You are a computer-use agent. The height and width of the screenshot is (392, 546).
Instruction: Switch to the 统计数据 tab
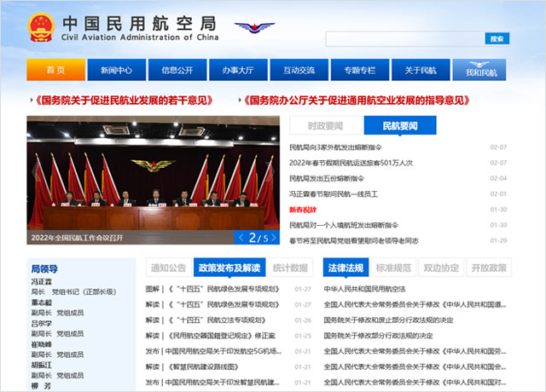[290, 268]
